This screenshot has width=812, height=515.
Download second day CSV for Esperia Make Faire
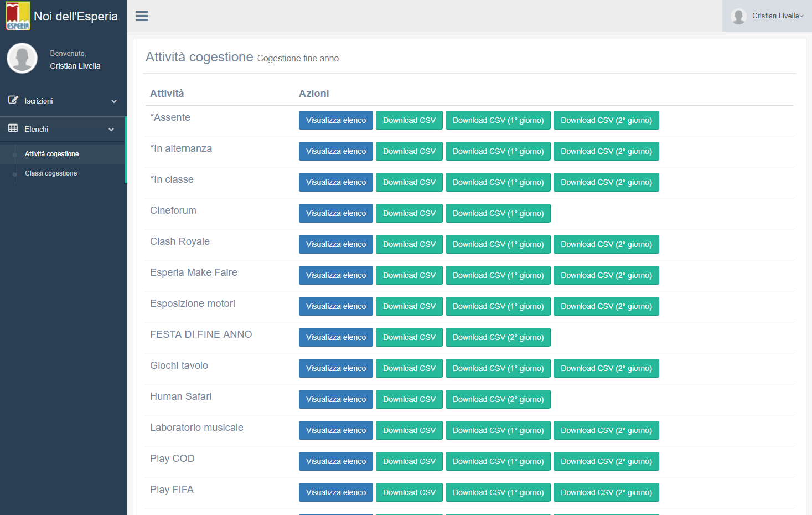pyautogui.click(x=606, y=275)
